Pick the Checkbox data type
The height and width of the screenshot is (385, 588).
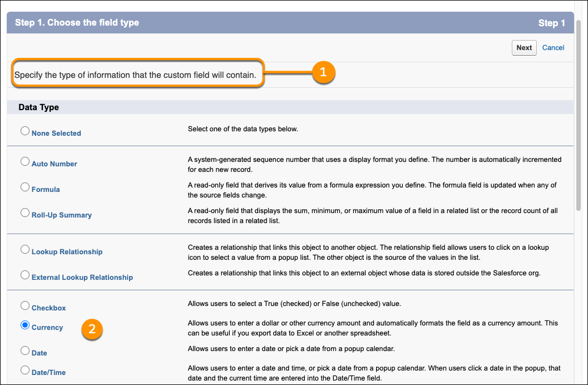pyautogui.click(x=24, y=305)
